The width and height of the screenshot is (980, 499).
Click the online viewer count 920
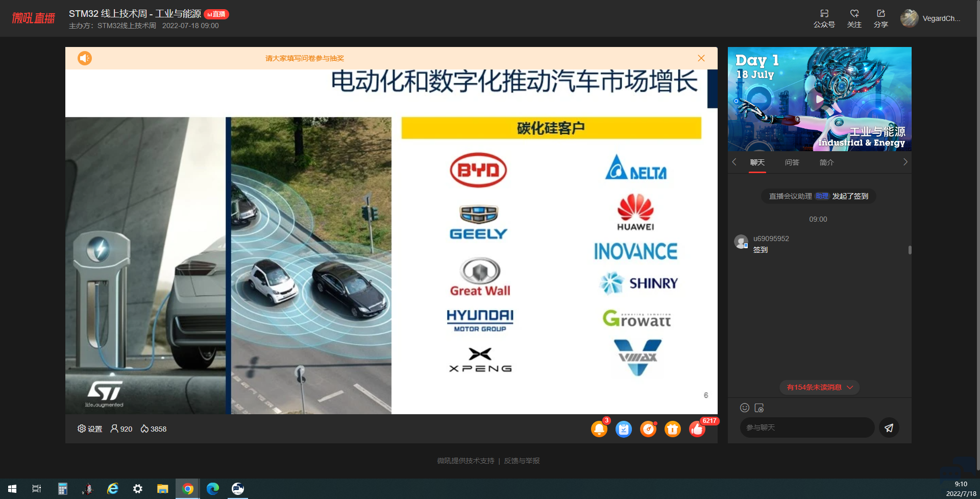pyautogui.click(x=121, y=429)
